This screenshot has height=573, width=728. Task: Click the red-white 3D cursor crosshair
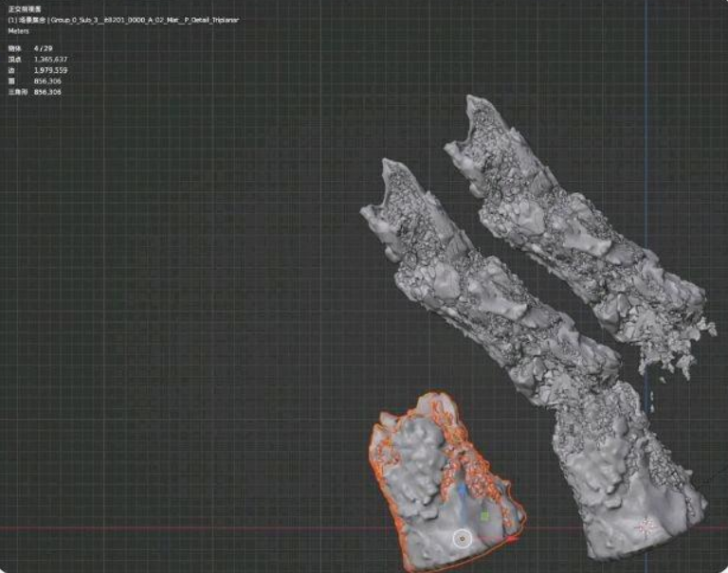(x=646, y=528)
